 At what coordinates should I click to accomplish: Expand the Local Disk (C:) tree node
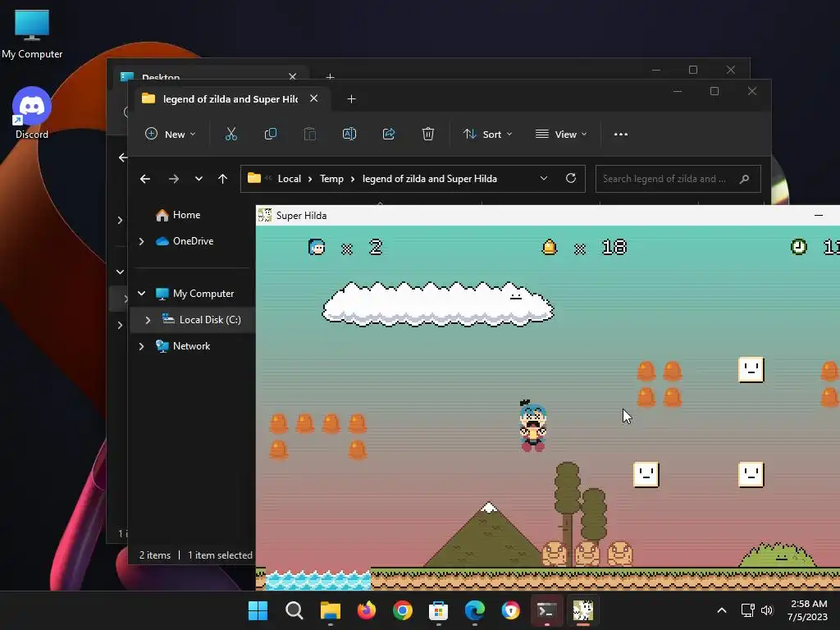[x=148, y=320]
